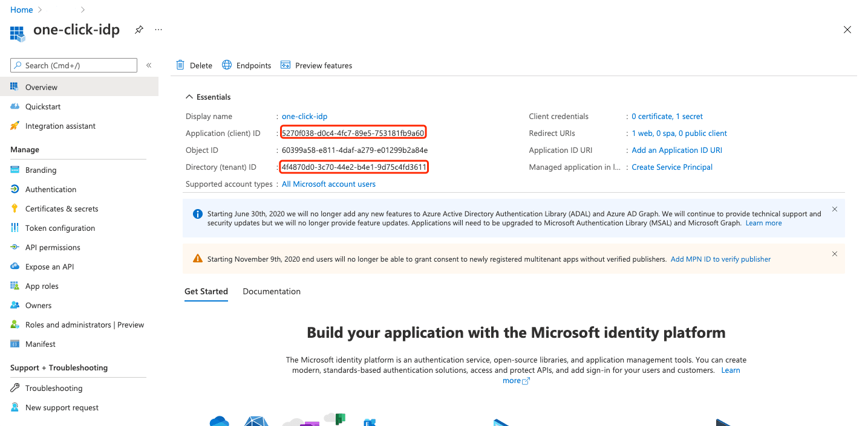Open the 1 web, 0 spa redirect URIs link
Screen dimensions: 868x426
pos(679,133)
